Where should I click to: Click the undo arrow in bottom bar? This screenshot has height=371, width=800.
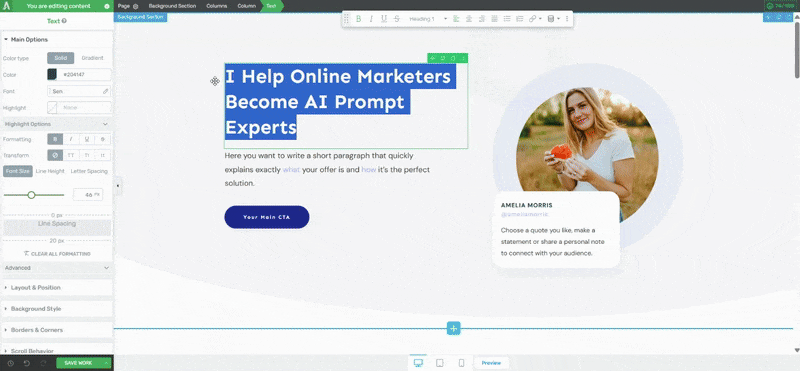(27, 363)
